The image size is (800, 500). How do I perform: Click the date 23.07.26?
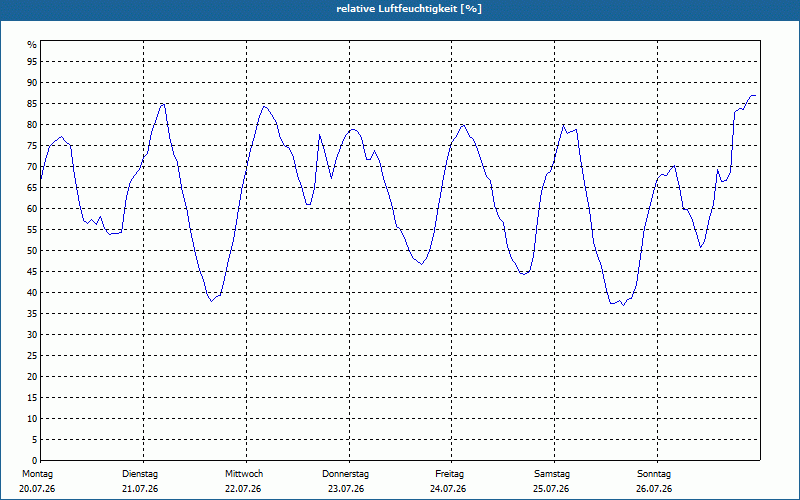tap(346, 489)
